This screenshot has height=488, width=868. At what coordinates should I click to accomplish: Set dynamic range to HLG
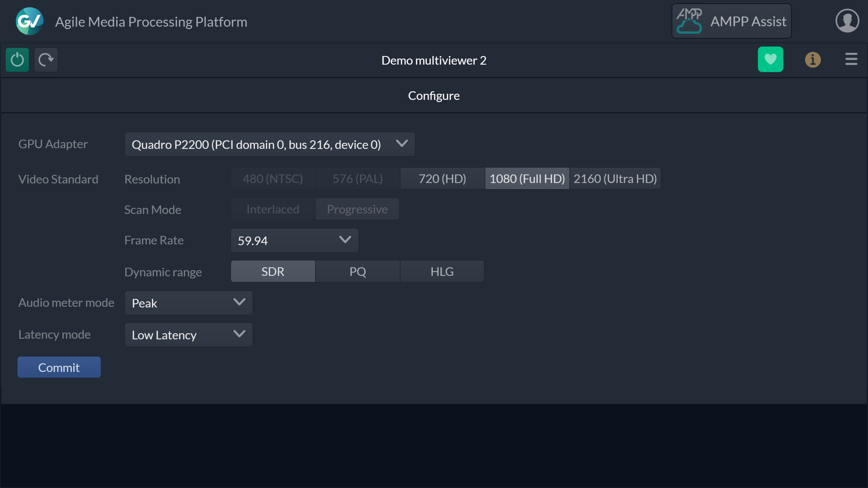442,271
